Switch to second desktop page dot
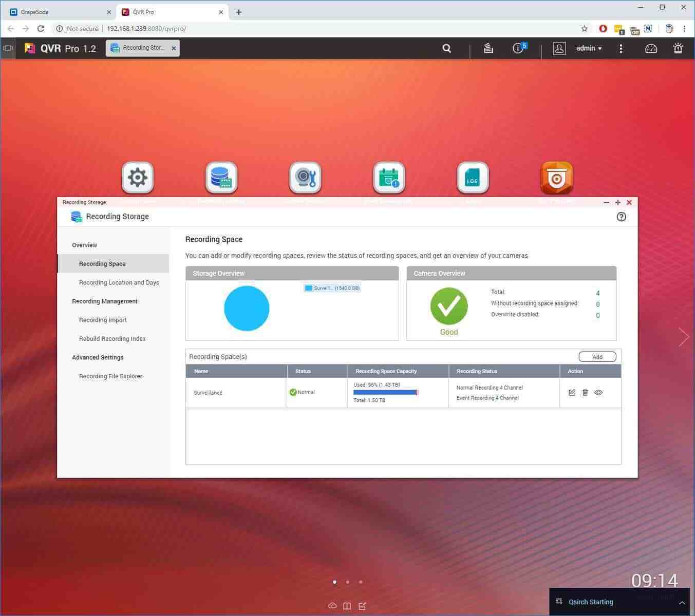Image resolution: width=695 pixels, height=616 pixels. (348, 582)
